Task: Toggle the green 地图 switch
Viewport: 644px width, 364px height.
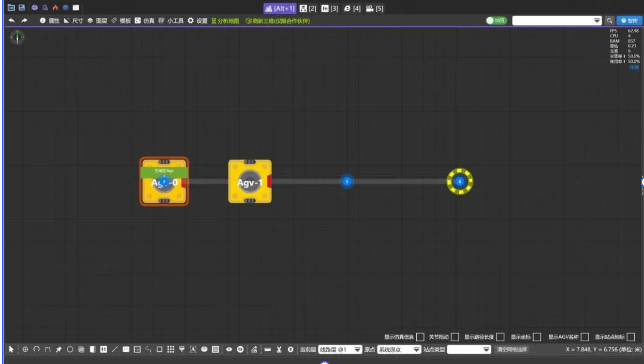Action: click(x=496, y=21)
